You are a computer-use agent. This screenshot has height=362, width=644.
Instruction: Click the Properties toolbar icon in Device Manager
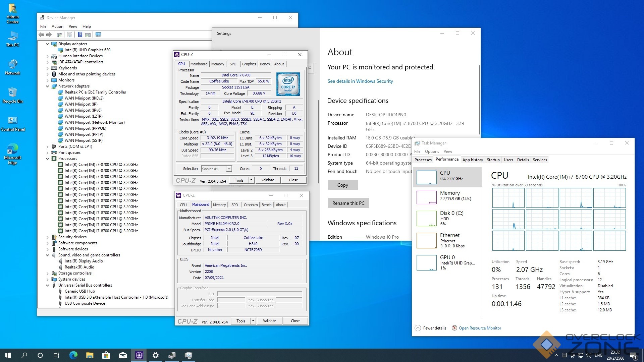[x=69, y=35]
